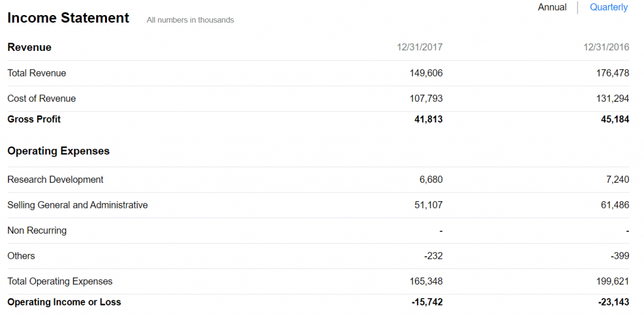The width and height of the screenshot is (644, 318).
Task: Click the 'All numbers in thousands' note
Action: click(190, 20)
